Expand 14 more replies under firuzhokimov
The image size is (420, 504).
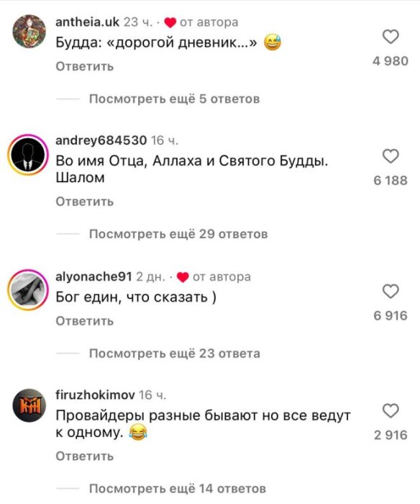(177, 489)
